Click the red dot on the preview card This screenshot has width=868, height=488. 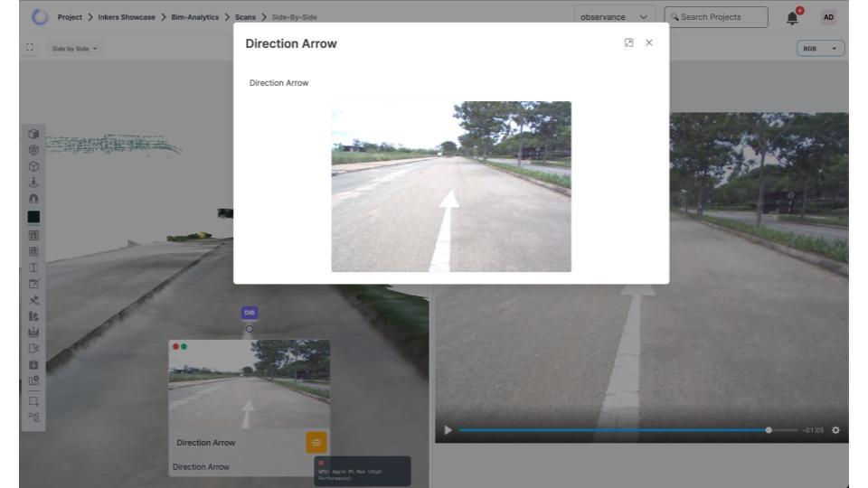coord(175,346)
